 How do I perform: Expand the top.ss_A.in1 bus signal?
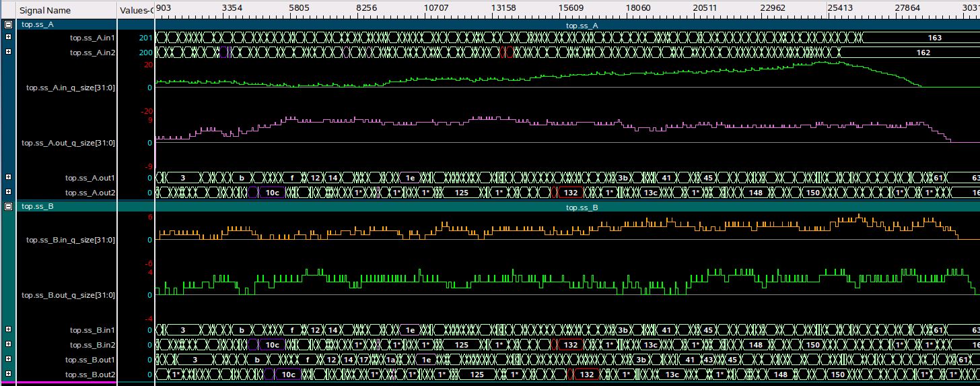click(8, 38)
